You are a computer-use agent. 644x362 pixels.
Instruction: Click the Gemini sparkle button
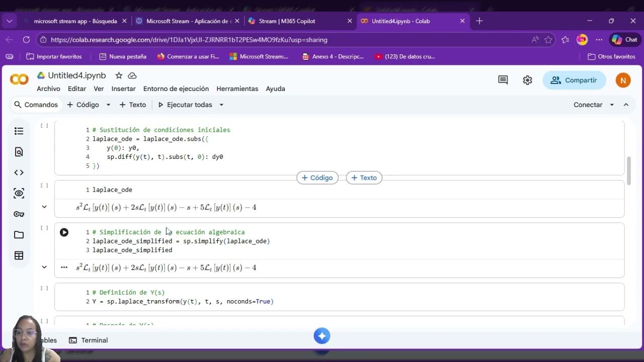(x=322, y=336)
